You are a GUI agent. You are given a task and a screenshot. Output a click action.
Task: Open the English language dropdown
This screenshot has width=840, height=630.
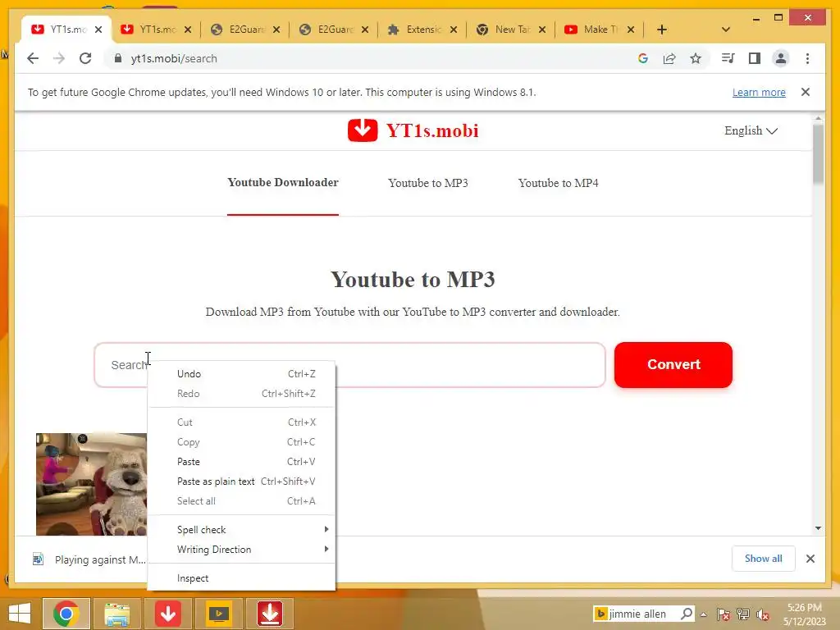[751, 130]
